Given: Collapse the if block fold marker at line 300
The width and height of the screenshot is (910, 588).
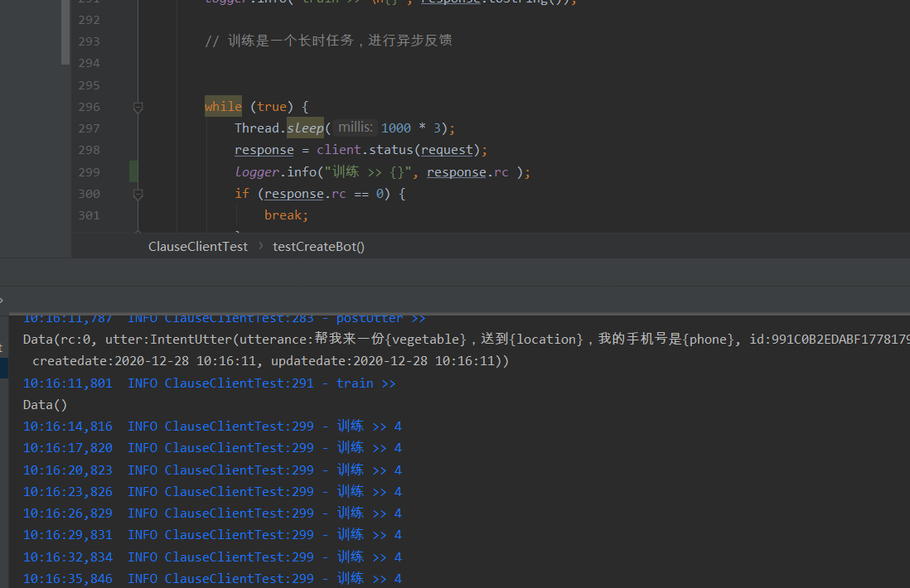Looking at the screenshot, I should click(x=138, y=195).
